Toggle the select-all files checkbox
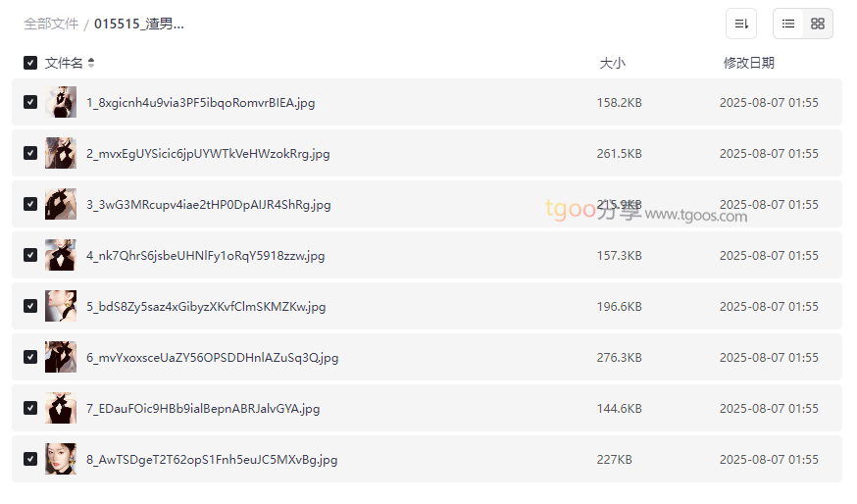This screenshot has width=857, height=504. pos(30,63)
